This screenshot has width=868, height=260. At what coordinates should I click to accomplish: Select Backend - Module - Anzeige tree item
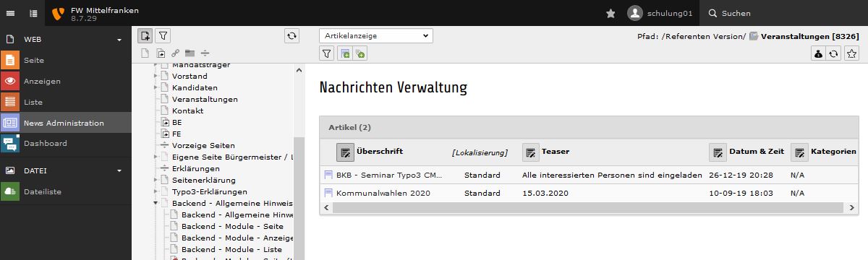click(237, 238)
